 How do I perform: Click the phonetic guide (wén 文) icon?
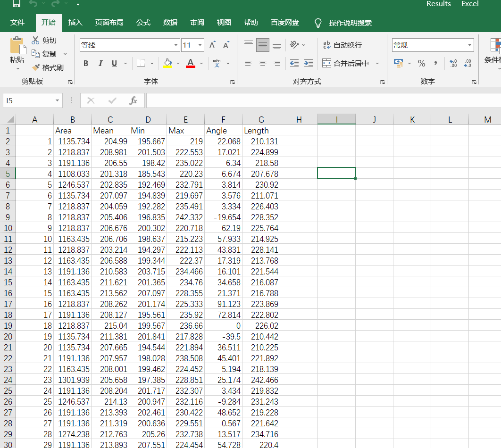tap(217, 63)
